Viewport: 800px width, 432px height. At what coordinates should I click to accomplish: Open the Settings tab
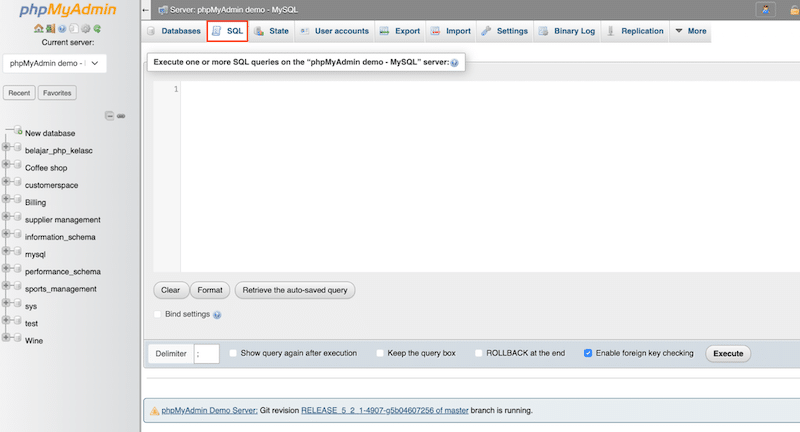505,31
